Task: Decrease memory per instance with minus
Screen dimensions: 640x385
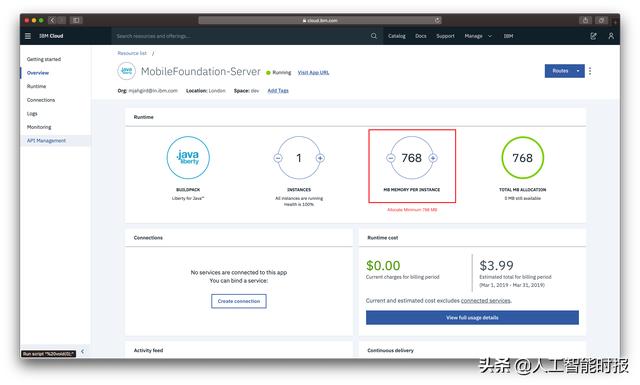Action: click(x=391, y=158)
